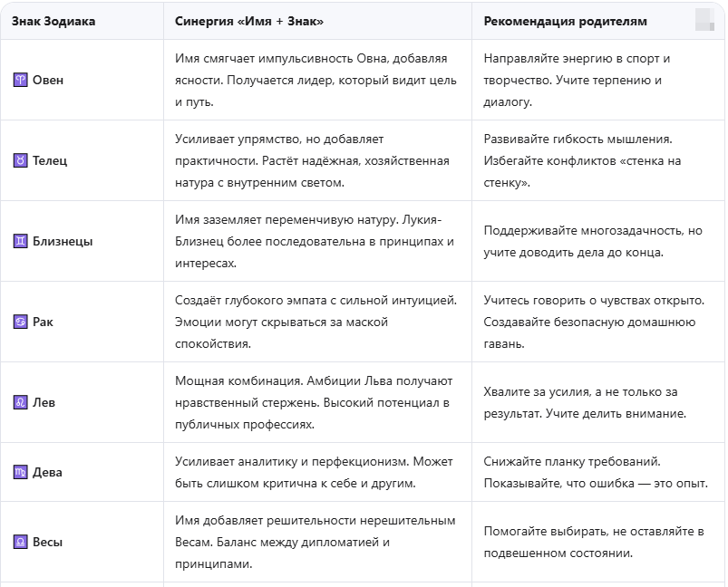Click the Лев synergy description cell

pos(317,402)
